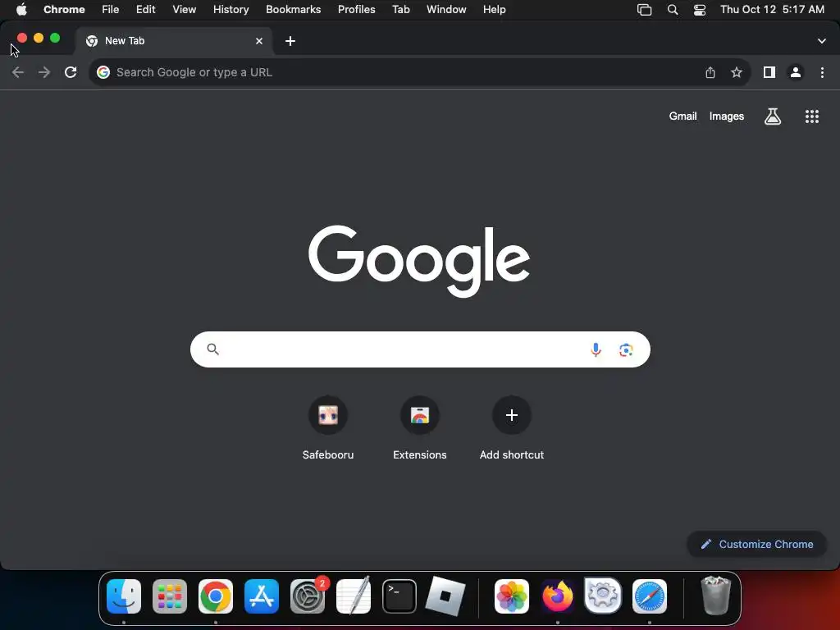This screenshot has height=630, width=840.
Task: Click the Stage Manager windows icon in menu bar
Action: coord(644,10)
